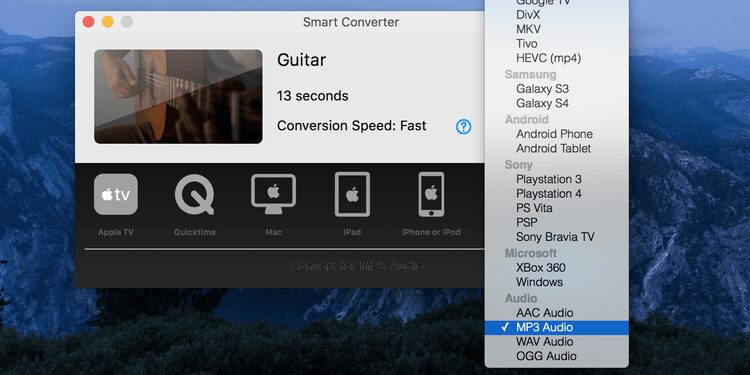This screenshot has height=375, width=750.
Task: Select the Mac preset icon
Action: (x=273, y=194)
